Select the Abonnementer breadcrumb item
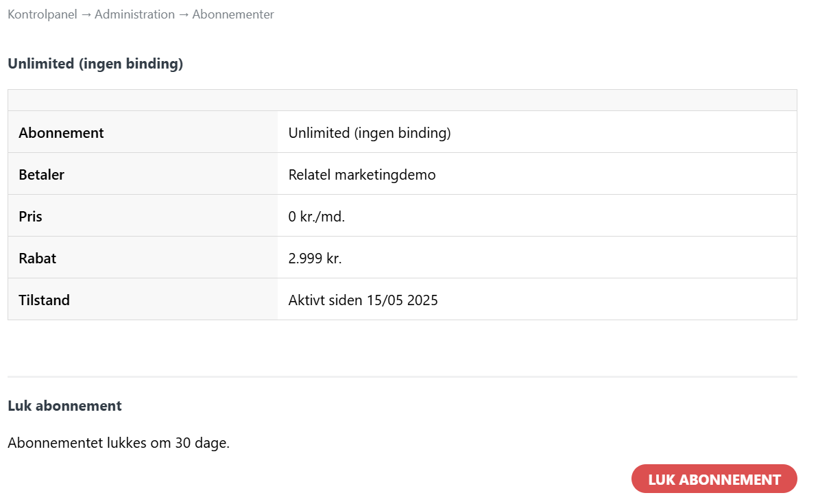831x504 pixels. point(233,14)
